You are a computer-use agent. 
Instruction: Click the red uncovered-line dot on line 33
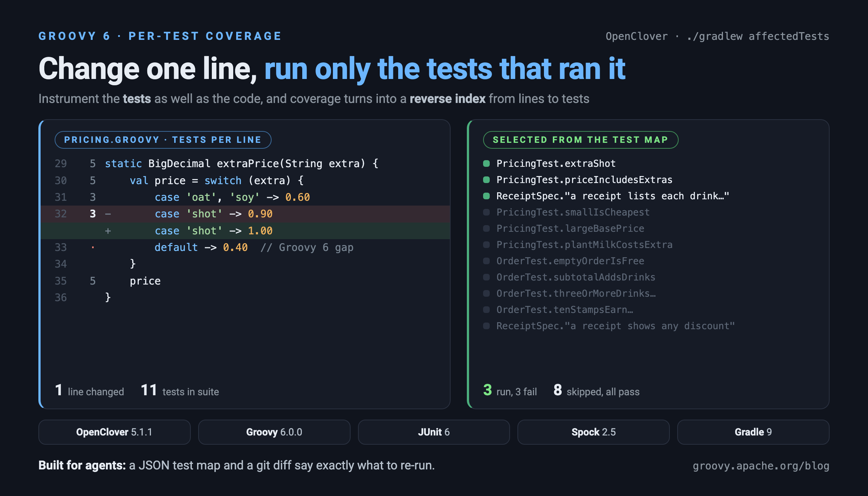pyautogui.click(x=93, y=247)
